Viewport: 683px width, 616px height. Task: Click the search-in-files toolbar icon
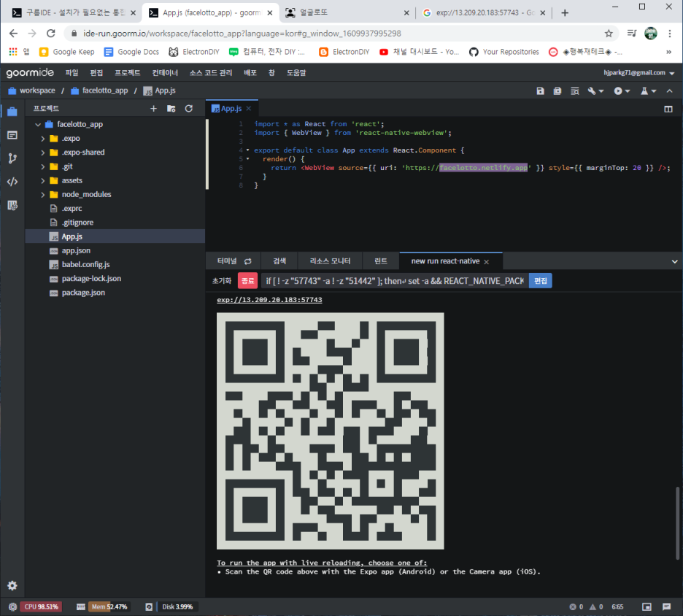[x=574, y=91]
